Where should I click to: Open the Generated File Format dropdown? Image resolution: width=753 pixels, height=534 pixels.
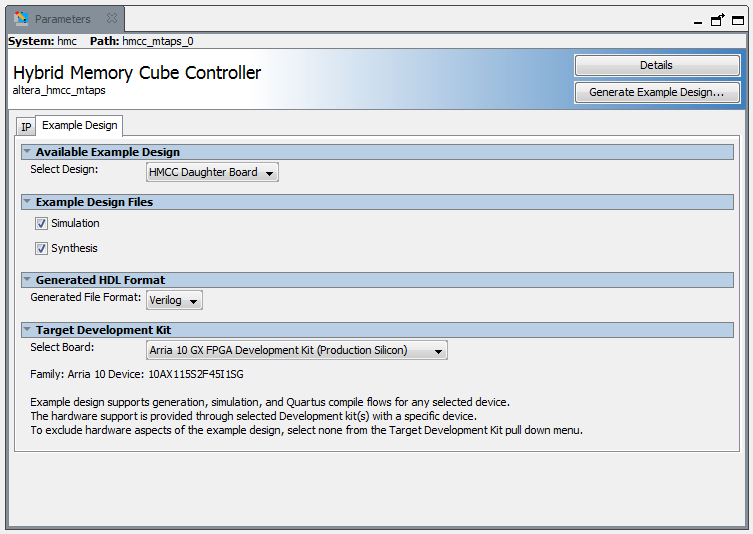pos(174,300)
